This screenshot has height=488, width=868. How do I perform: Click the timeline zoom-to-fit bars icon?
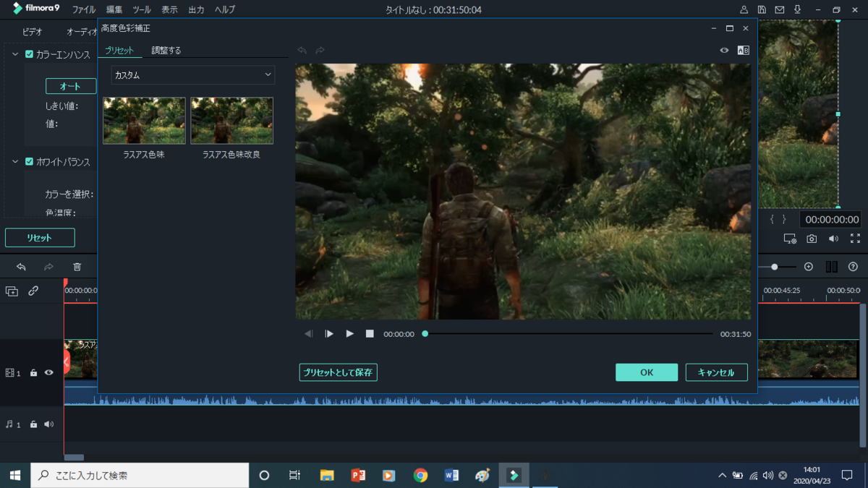click(x=831, y=267)
